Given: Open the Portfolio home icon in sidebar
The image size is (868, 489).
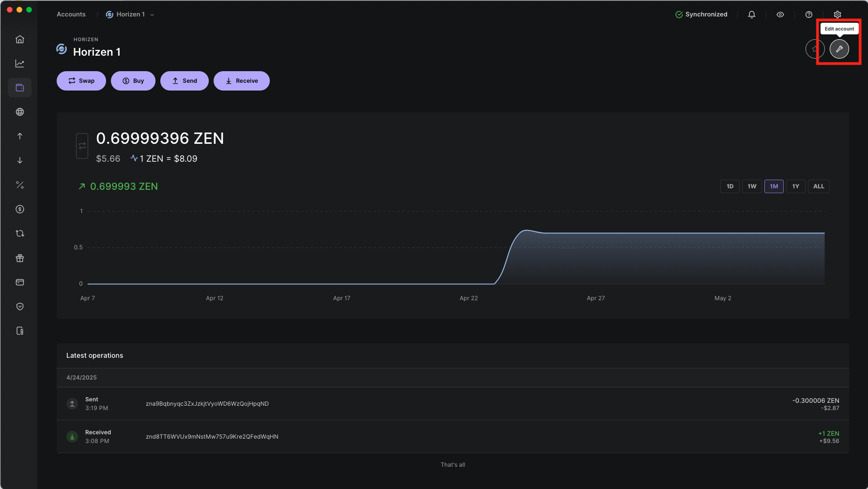Looking at the screenshot, I should [20, 39].
